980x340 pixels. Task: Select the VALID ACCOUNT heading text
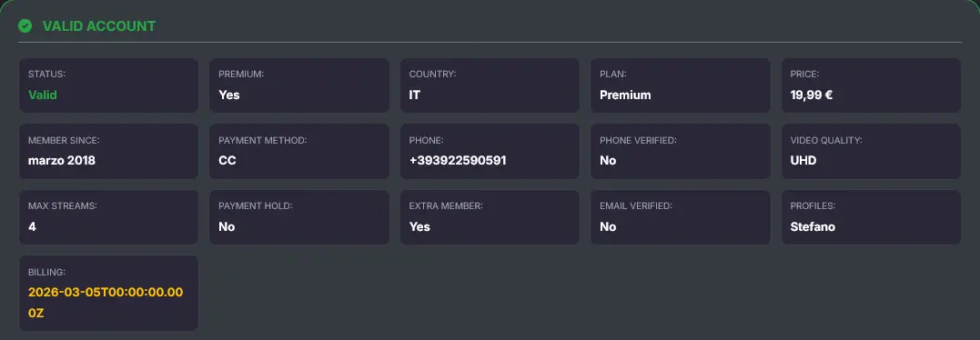[99, 26]
